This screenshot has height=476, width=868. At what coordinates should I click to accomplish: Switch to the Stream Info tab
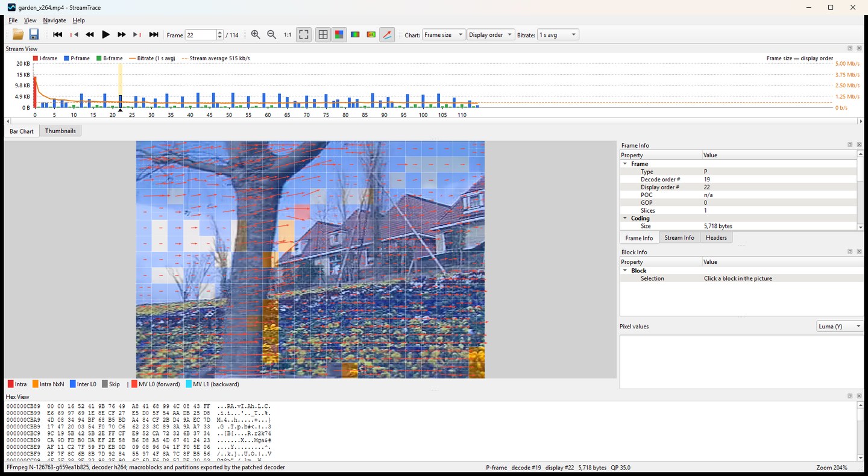tap(679, 237)
